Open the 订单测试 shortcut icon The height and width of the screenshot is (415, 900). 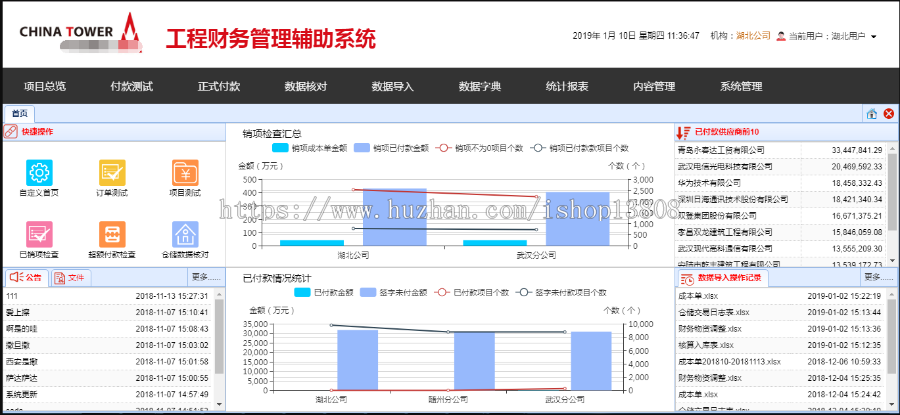click(112, 173)
